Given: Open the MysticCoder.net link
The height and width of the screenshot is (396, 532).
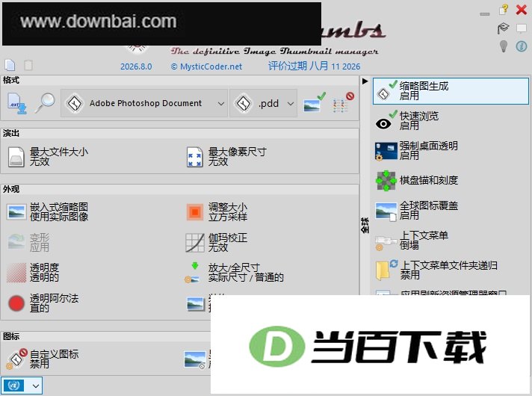Looking at the screenshot, I should pos(206,66).
